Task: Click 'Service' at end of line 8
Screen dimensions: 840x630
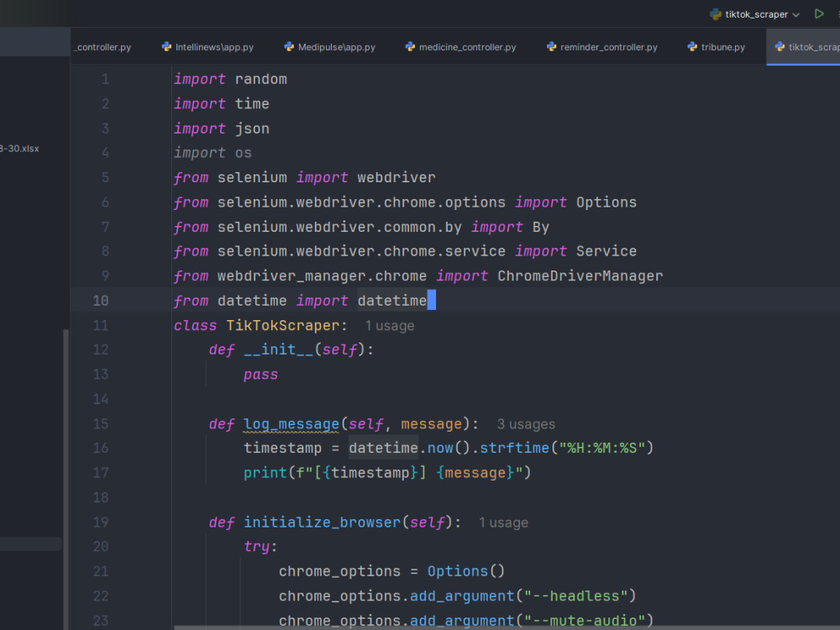Action: (x=606, y=251)
